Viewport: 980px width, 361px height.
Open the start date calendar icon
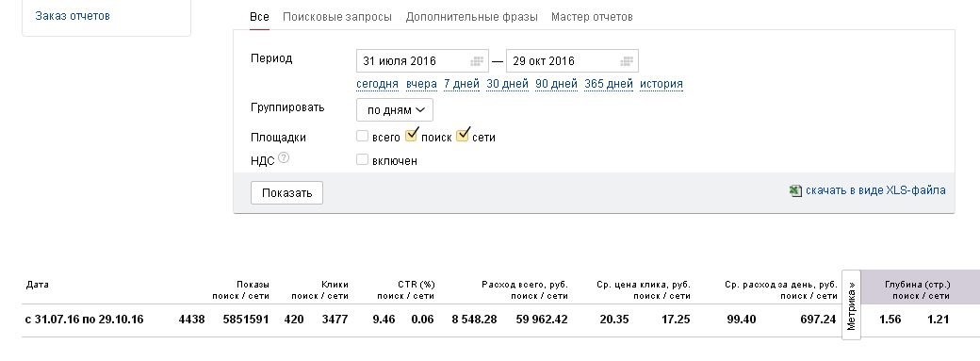tap(477, 61)
